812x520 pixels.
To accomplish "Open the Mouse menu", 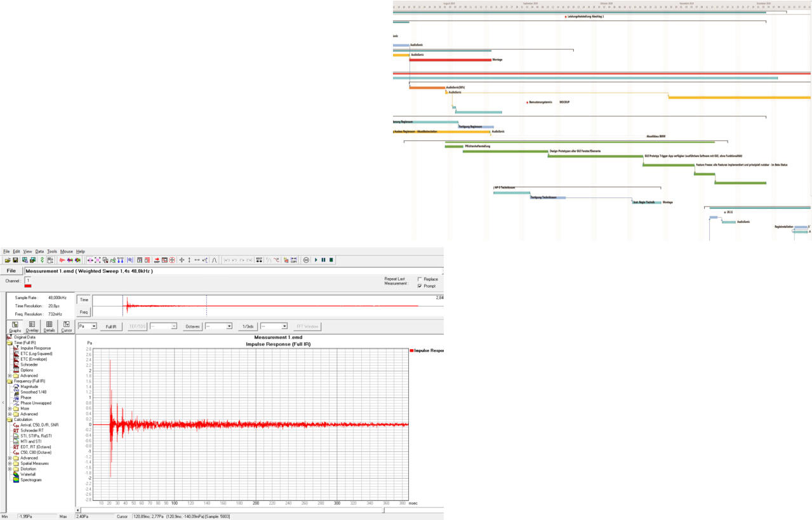I will 67,251.
